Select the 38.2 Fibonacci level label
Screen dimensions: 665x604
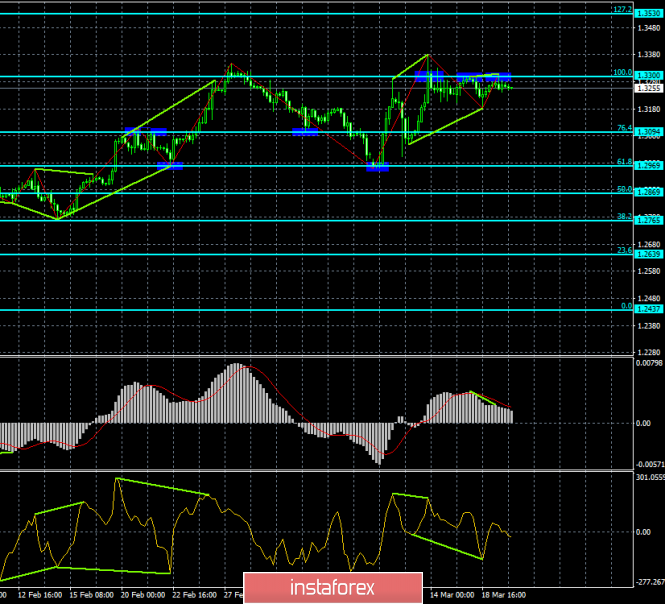click(x=624, y=216)
